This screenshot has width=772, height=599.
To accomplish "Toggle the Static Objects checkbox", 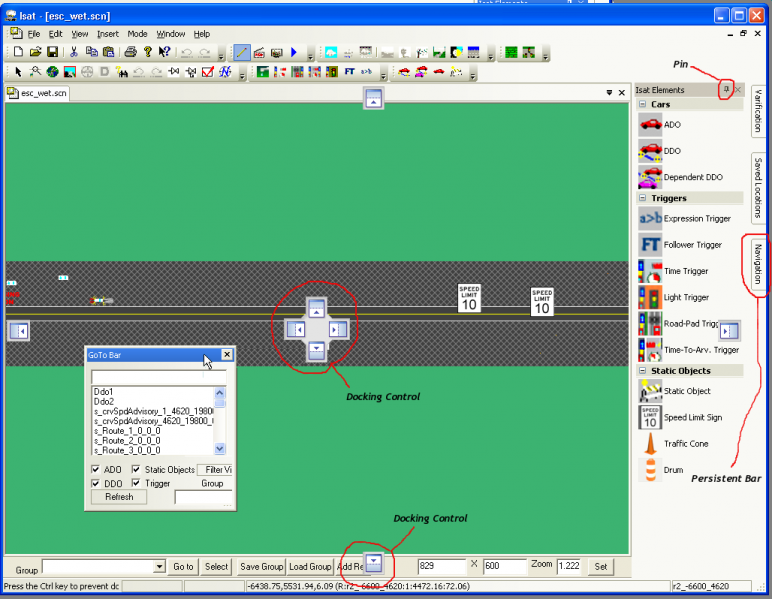I will (136, 469).
